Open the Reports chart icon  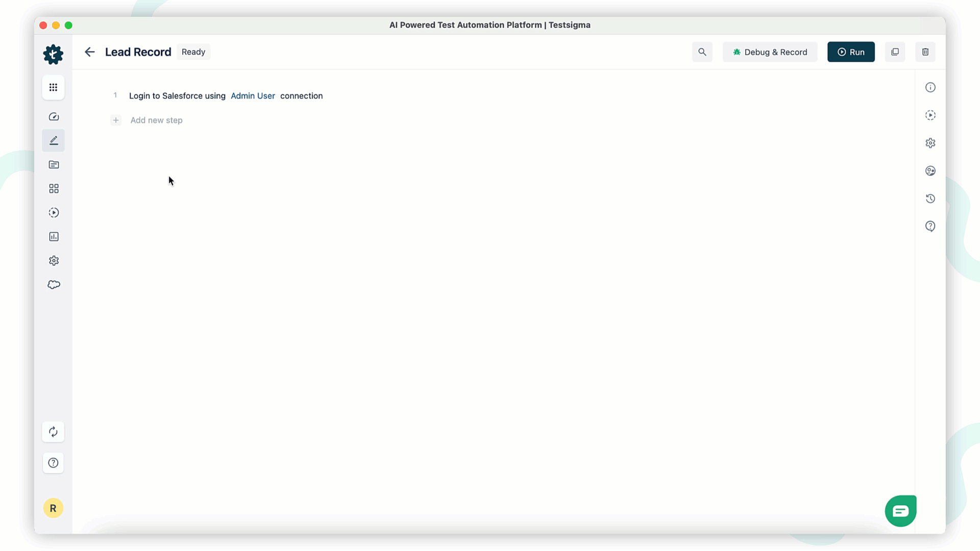coord(54,237)
